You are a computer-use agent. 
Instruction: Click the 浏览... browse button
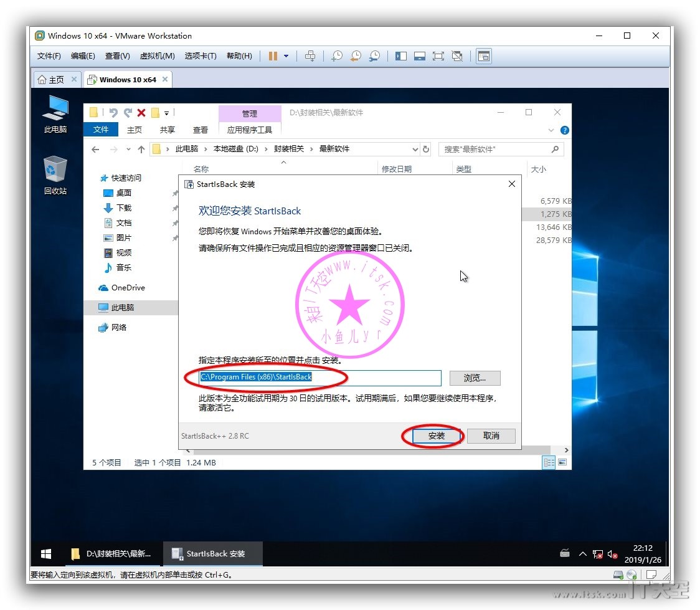coord(475,378)
